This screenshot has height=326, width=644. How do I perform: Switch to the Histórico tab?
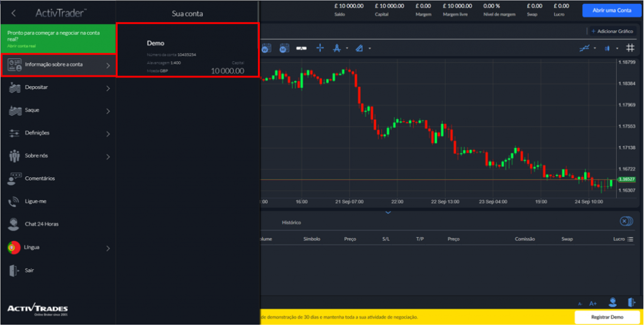[292, 222]
